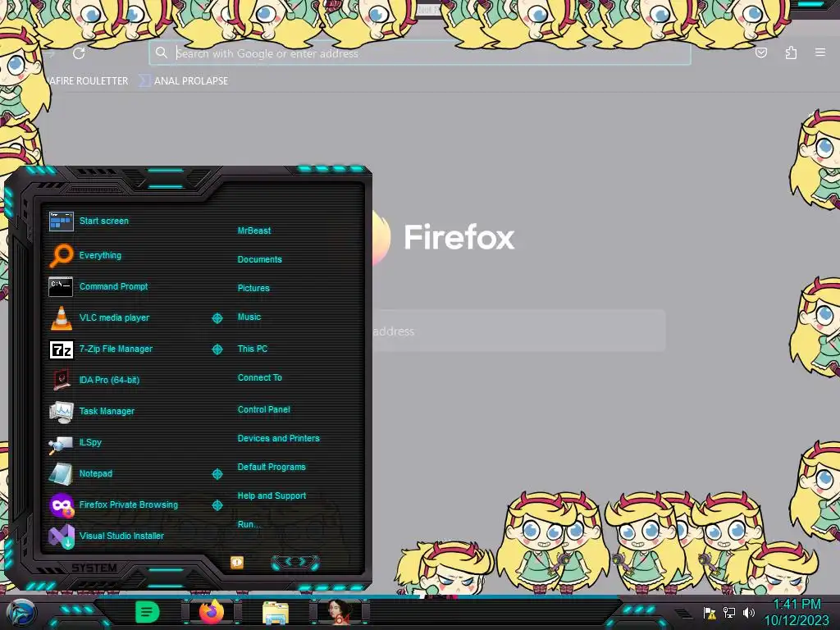
Task: Click Action Center flag tray icon
Action: (710, 612)
